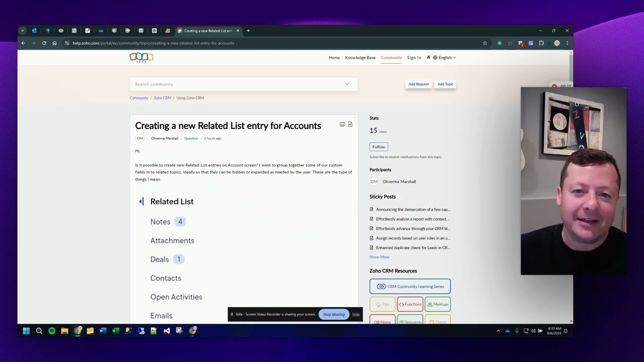
Task: Reload the page
Action: [x=44, y=43]
